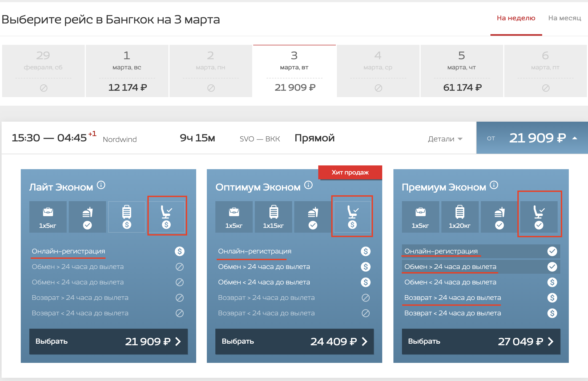The image size is (588, 381).
Task: Click the Лайт Эконом fare title
Action: 61,187
